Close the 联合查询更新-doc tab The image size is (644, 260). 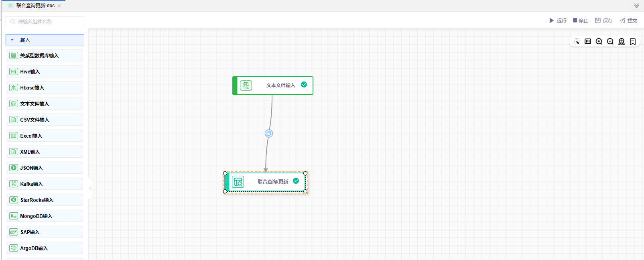pyautogui.click(x=59, y=6)
